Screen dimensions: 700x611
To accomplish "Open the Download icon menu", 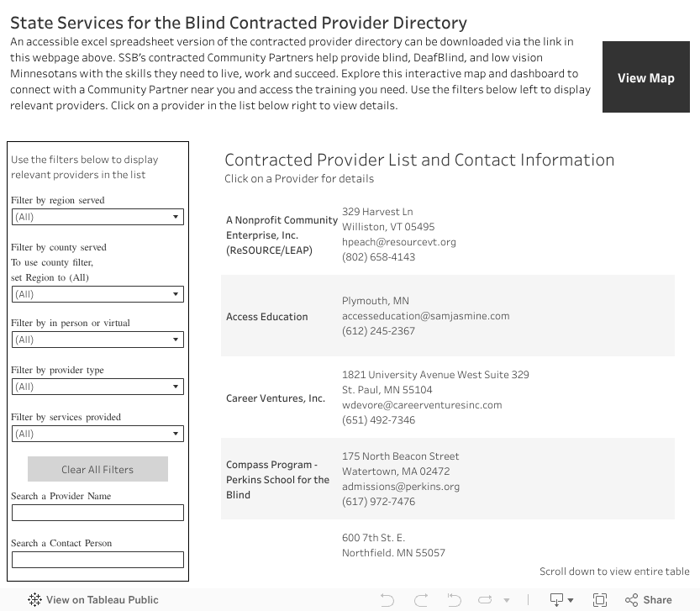I will tap(561, 600).
